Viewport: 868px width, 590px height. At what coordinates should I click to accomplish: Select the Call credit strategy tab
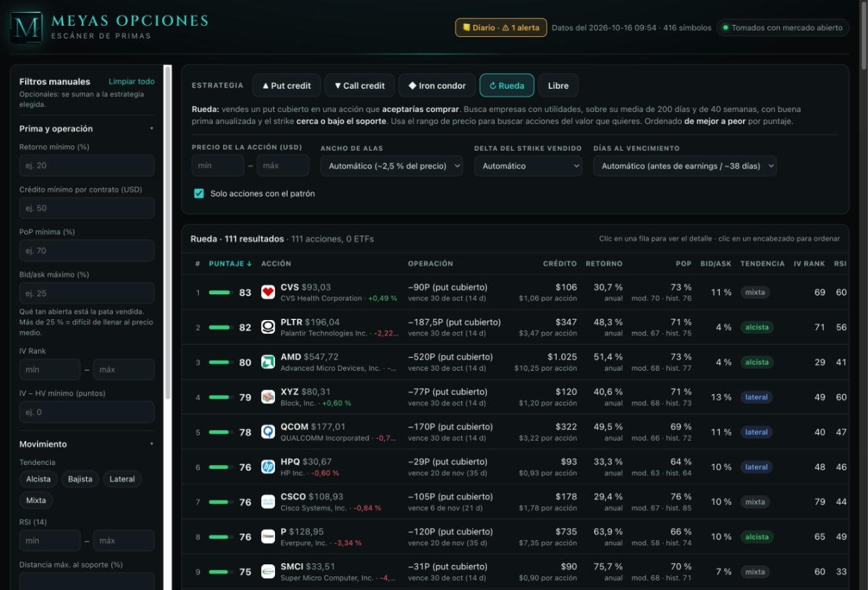pyautogui.click(x=359, y=86)
